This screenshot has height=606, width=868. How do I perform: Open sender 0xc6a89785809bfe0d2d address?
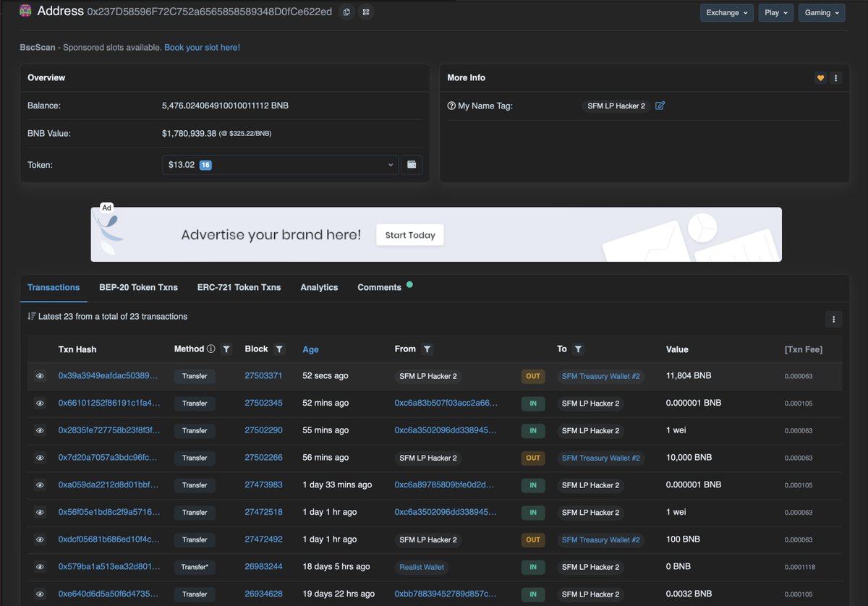coord(444,485)
